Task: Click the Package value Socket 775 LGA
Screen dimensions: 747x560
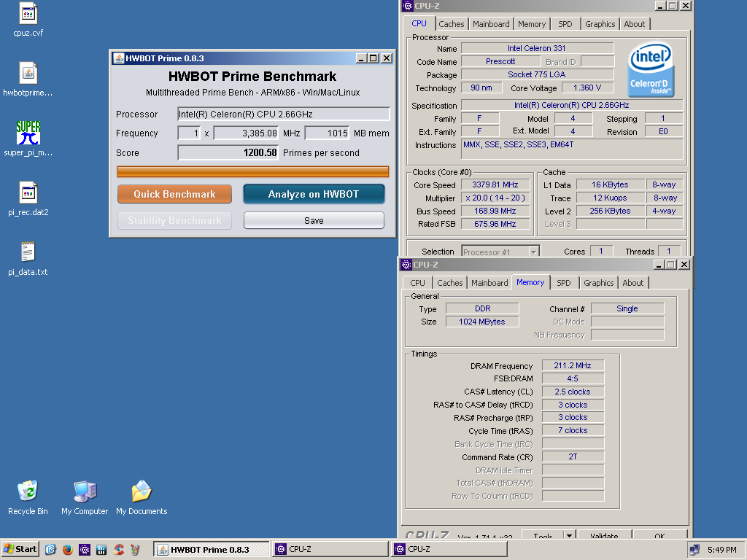Action: tap(537, 74)
